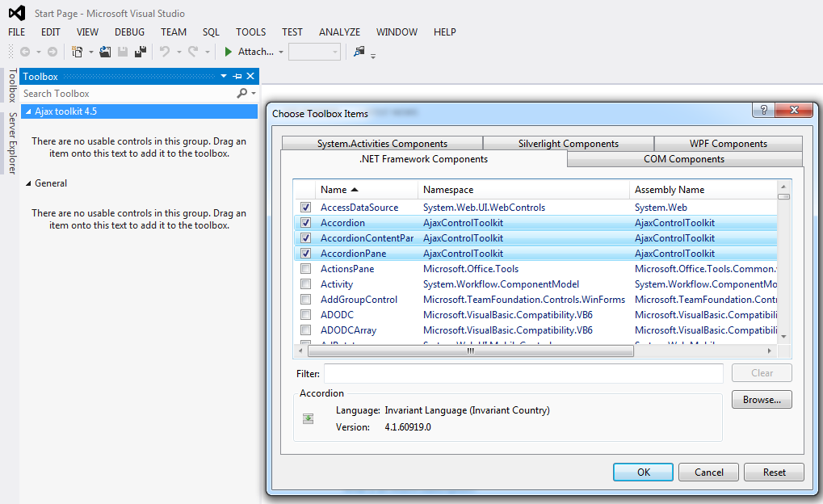
Task: Open the TOOLS menu
Action: click(250, 32)
